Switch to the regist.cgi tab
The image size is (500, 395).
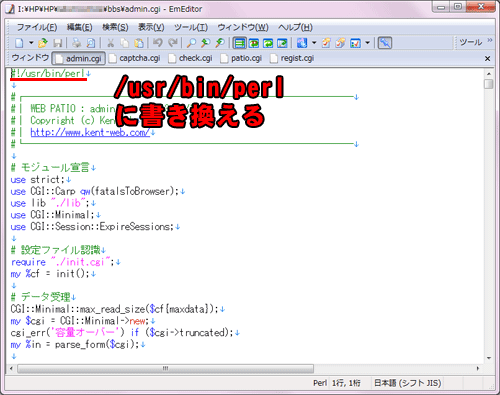coord(292,58)
